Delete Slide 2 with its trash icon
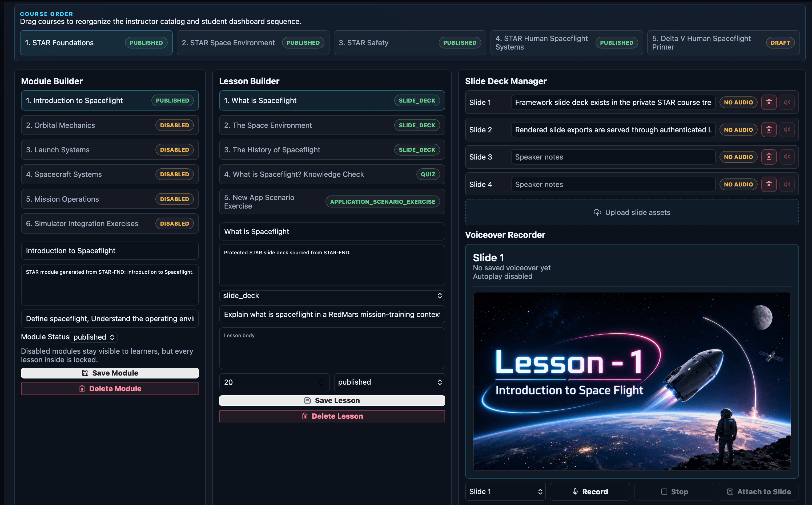This screenshot has width=812, height=505. (x=769, y=130)
